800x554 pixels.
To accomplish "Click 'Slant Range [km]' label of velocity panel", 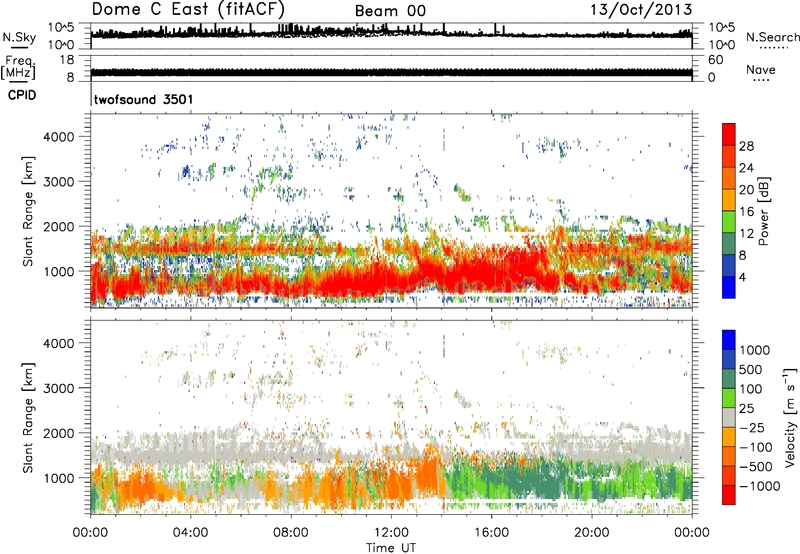I will coord(28,418).
